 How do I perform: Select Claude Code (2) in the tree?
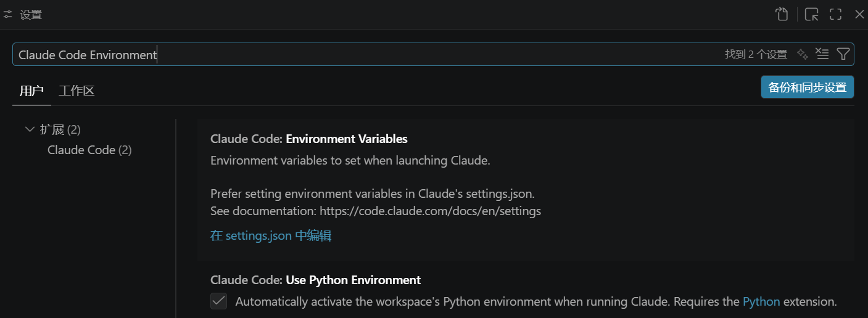[89, 150]
